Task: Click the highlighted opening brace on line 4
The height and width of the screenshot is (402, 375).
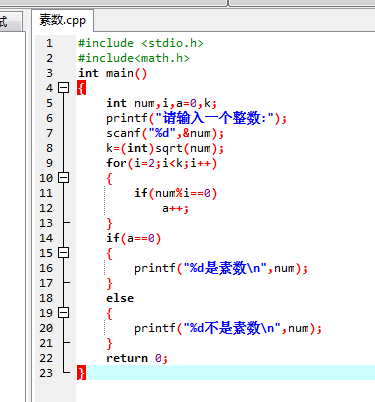Action: click(81, 88)
